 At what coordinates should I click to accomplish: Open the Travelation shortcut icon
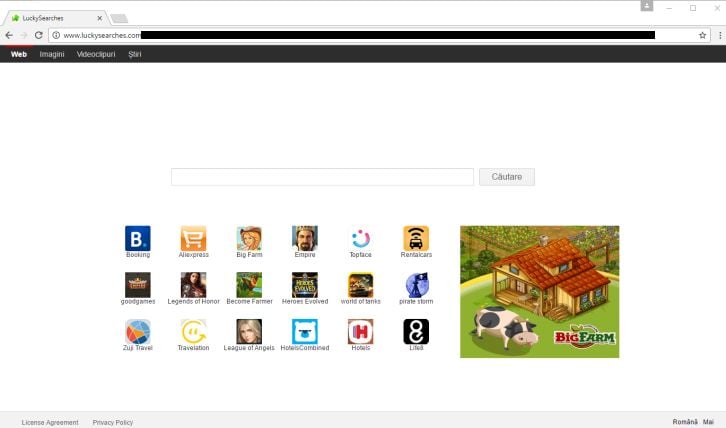coord(194,332)
